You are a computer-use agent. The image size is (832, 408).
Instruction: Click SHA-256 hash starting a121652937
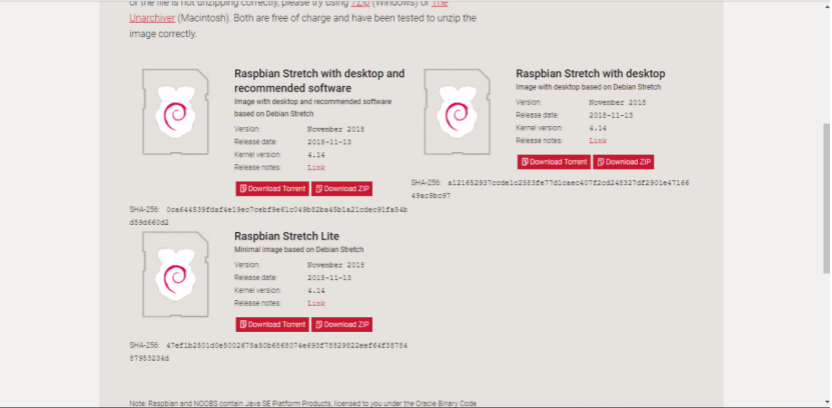click(x=550, y=189)
